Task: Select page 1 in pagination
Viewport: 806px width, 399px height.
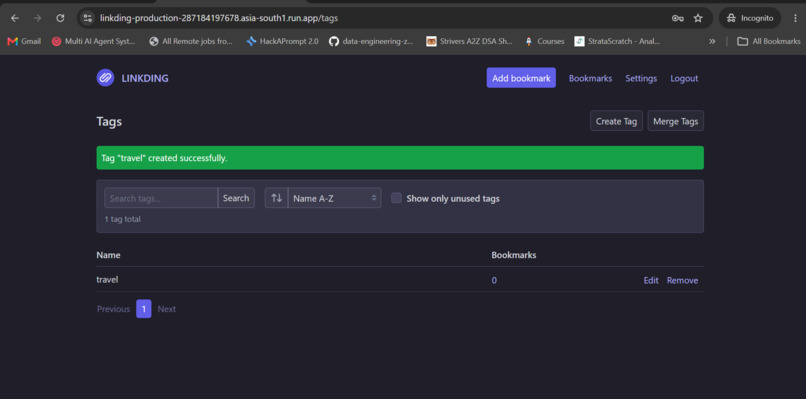Action: (144, 309)
